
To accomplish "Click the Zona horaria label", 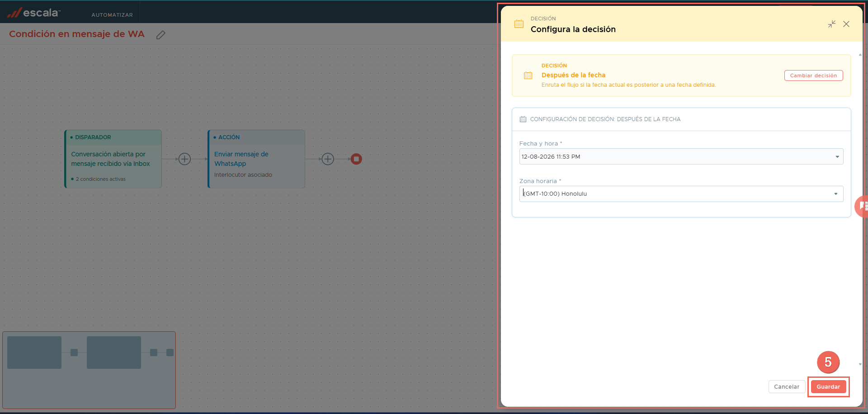I will click(x=540, y=181).
